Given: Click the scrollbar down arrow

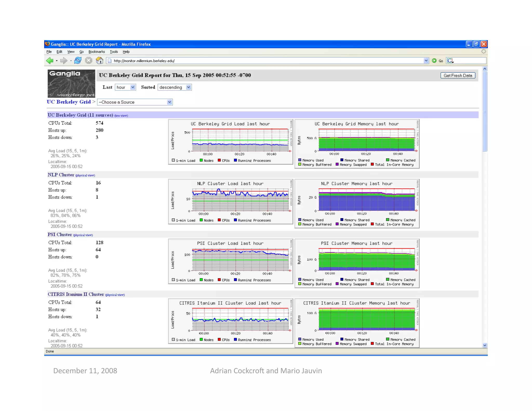Looking at the screenshot, I should 485,345.
